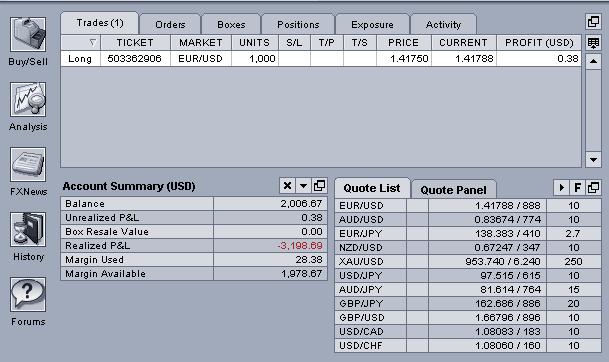This screenshot has height=362, width=609.
Task: Open the History hourglass icon
Action: pos(28,230)
